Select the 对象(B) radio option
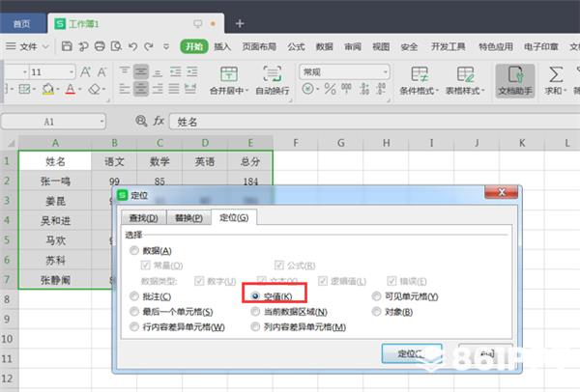Screen dimensions: 580x392 pyautogui.click(x=376, y=312)
